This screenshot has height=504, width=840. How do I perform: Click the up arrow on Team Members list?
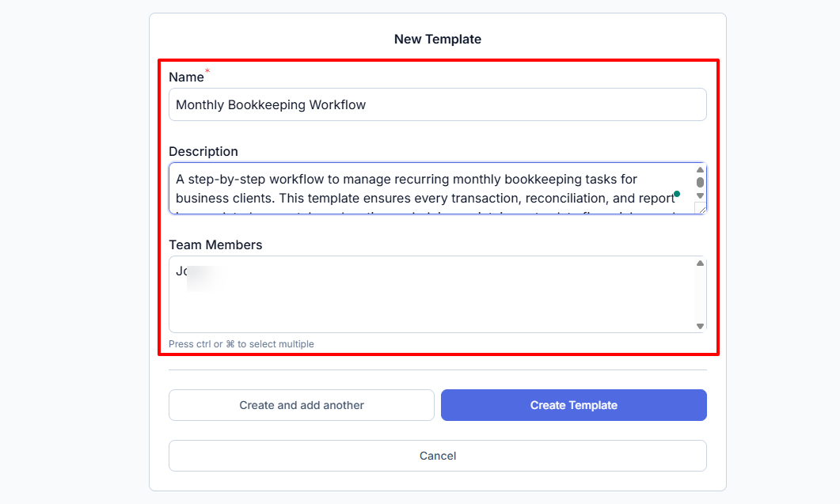[x=700, y=262]
